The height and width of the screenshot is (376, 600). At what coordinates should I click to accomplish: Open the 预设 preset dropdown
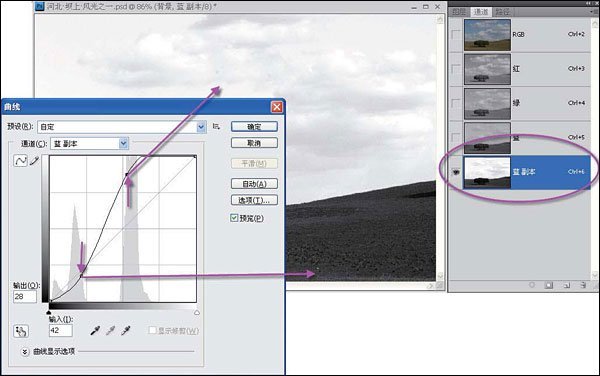coord(122,127)
